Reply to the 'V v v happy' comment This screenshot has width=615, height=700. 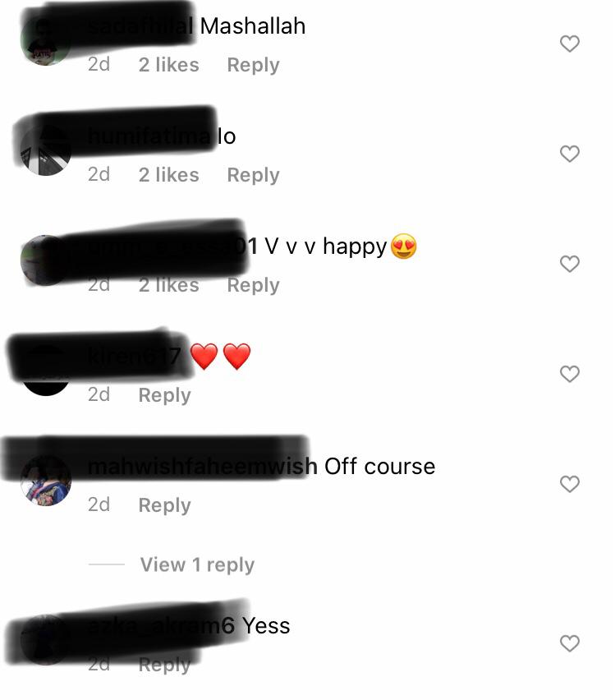point(253,285)
